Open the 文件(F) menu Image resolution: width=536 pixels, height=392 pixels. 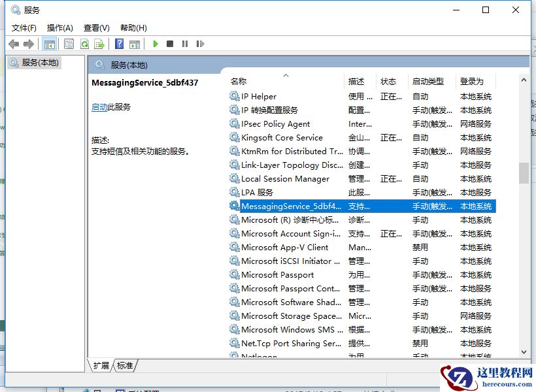pyautogui.click(x=24, y=27)
